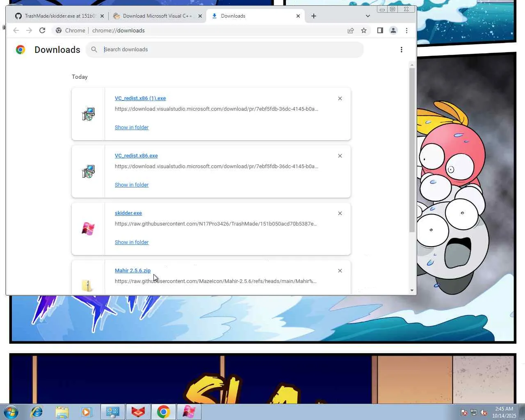Click the Mahir 2.5.6.zip folder icon
This screenshot has height=420, width=525.
(87, 285)
